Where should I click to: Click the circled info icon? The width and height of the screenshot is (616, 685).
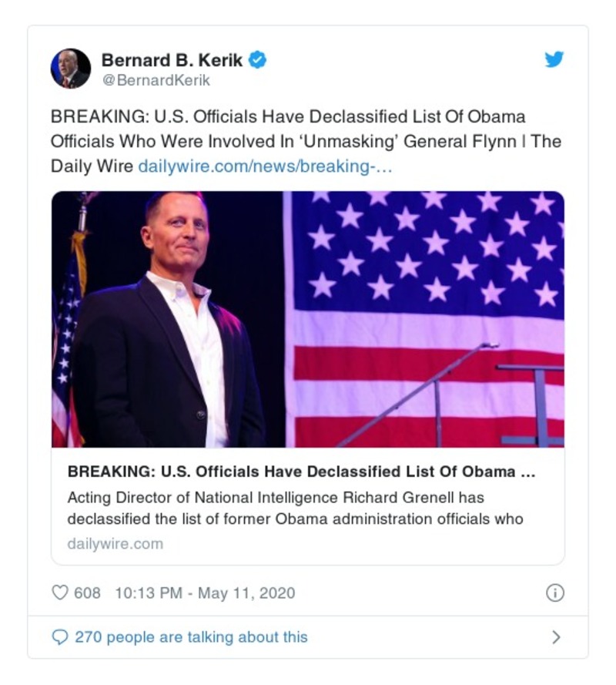[556, 593]
